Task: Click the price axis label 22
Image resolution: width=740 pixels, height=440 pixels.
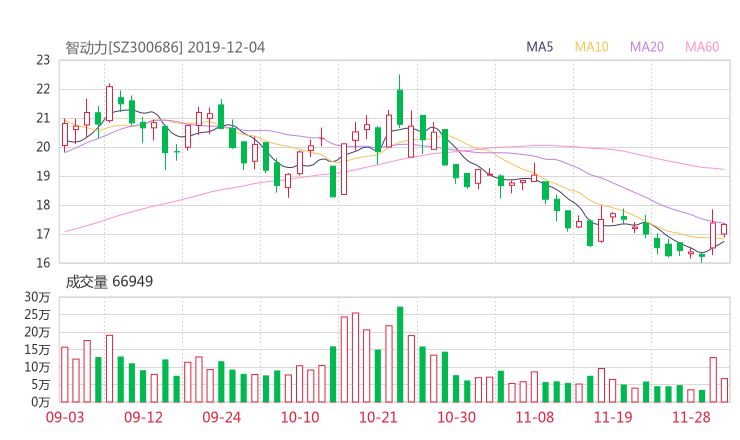Action: [43, 89]
